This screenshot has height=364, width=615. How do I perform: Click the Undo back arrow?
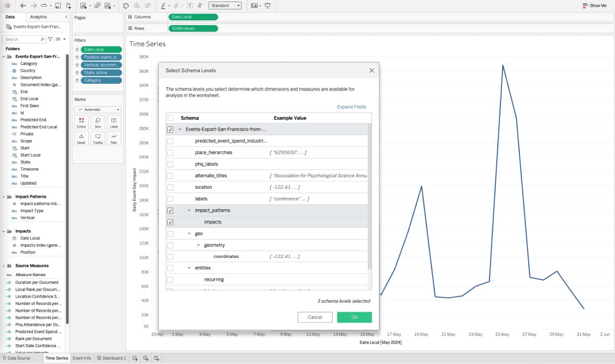coord(23,5)
